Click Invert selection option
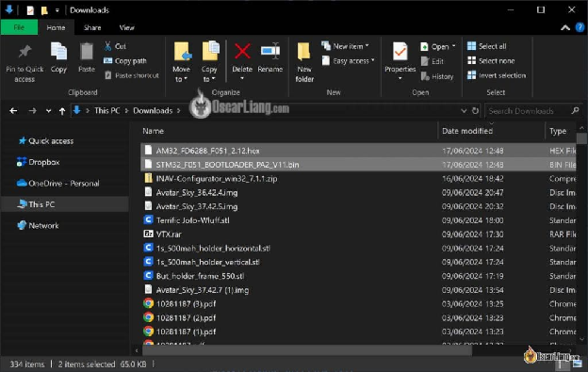Screen dimensions: 588x372 click(x=497, y=75)
